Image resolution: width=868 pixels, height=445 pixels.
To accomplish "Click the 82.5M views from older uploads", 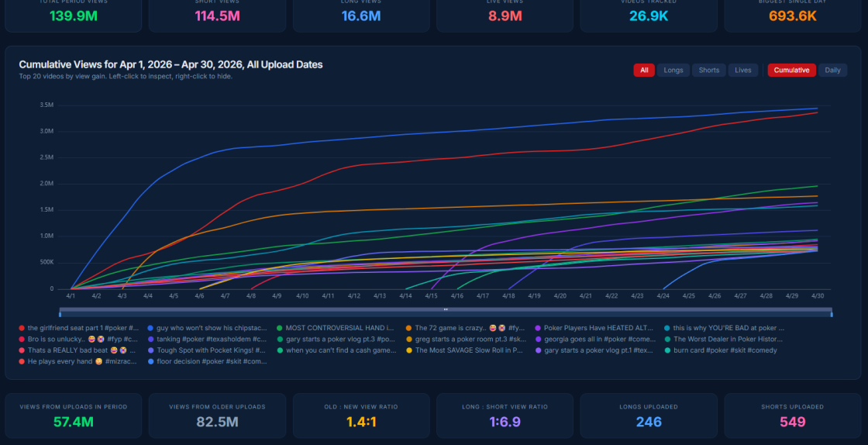I will [x=217, y=422].
